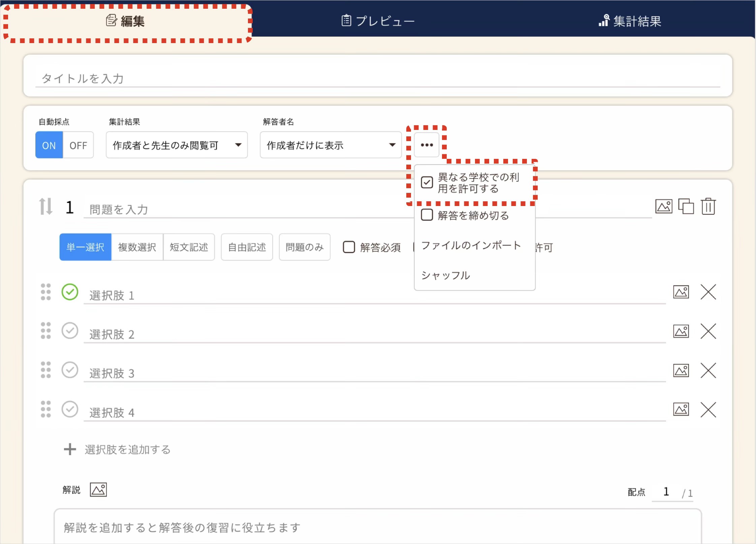The width and height of the screenshot is (756, 544).
Task: Duplicate question 1 with copy icon
Action: tap(686, 206)
